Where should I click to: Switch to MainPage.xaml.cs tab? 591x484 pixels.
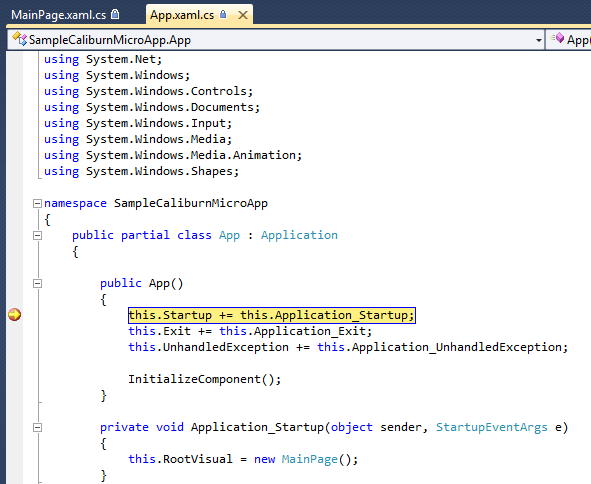66,15
